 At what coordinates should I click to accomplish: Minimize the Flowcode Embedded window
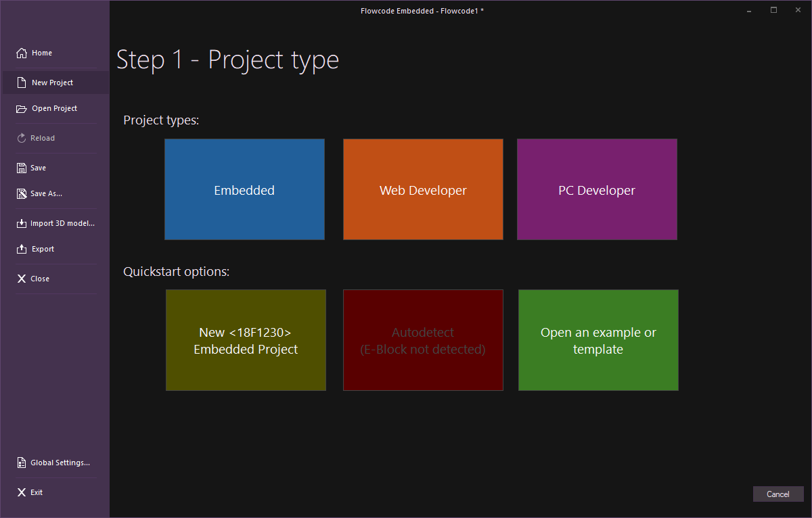point(750,10)
